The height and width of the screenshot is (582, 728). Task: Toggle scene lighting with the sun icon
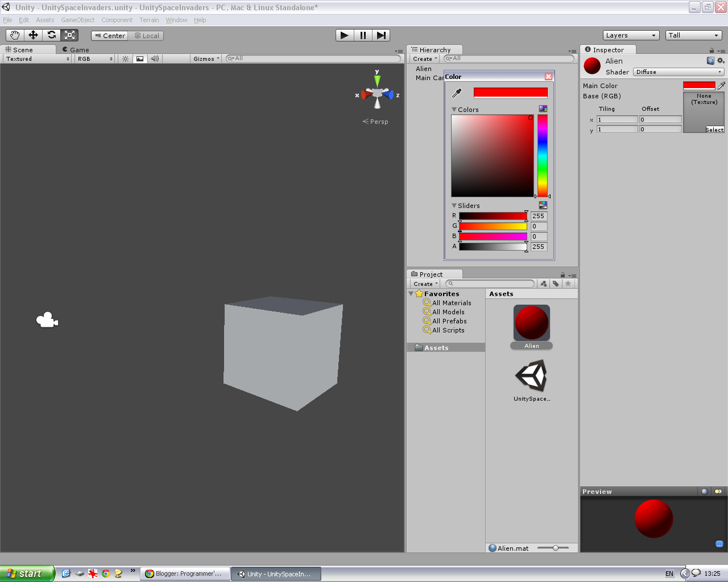coord(125,59)
